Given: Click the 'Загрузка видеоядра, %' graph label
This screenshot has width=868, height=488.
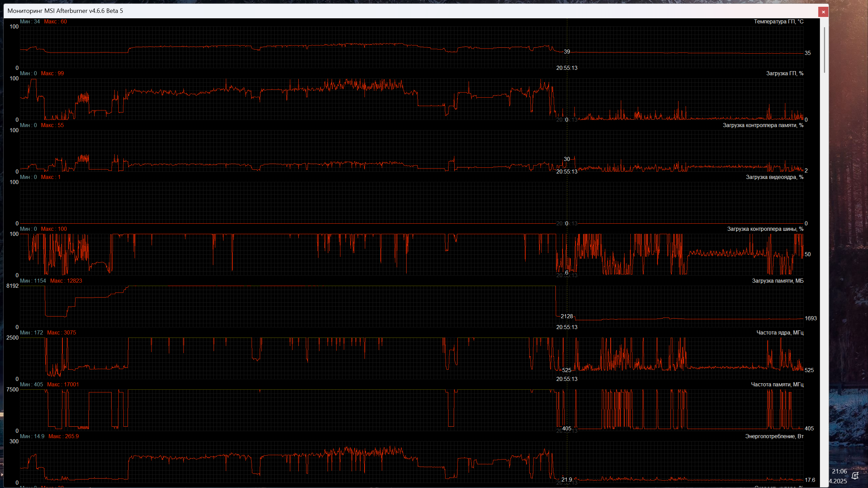Looking at the screenshot, I should tap(774, 177).
